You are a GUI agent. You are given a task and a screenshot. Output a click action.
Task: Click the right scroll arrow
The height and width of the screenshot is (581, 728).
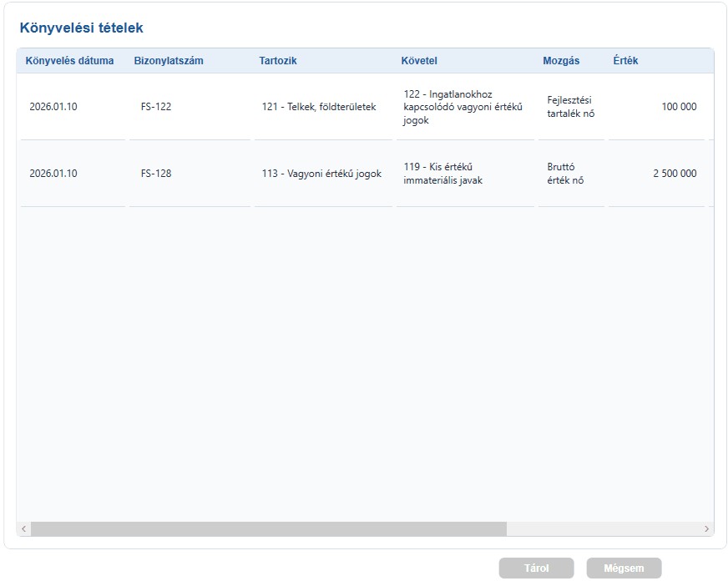[706, 528]
